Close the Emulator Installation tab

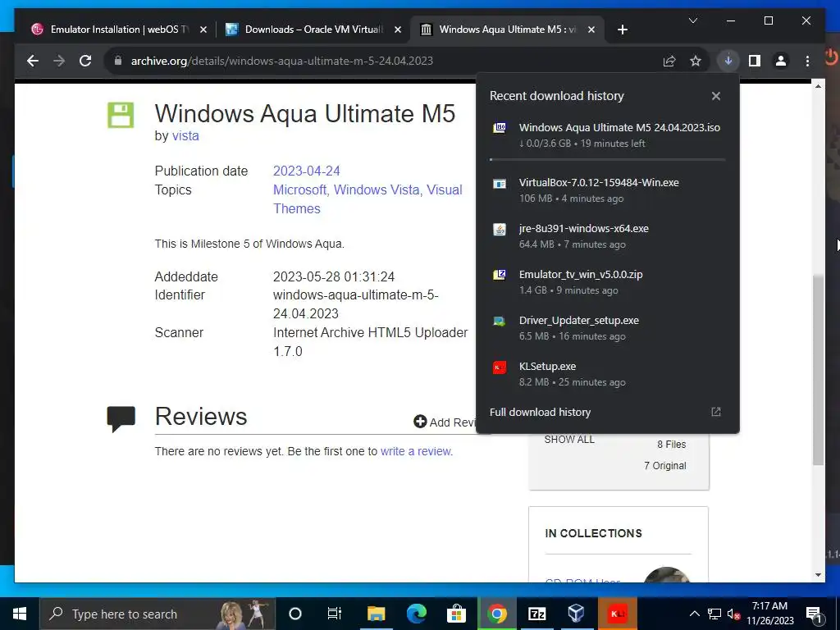pyautogui.click(x=203, y=30)
